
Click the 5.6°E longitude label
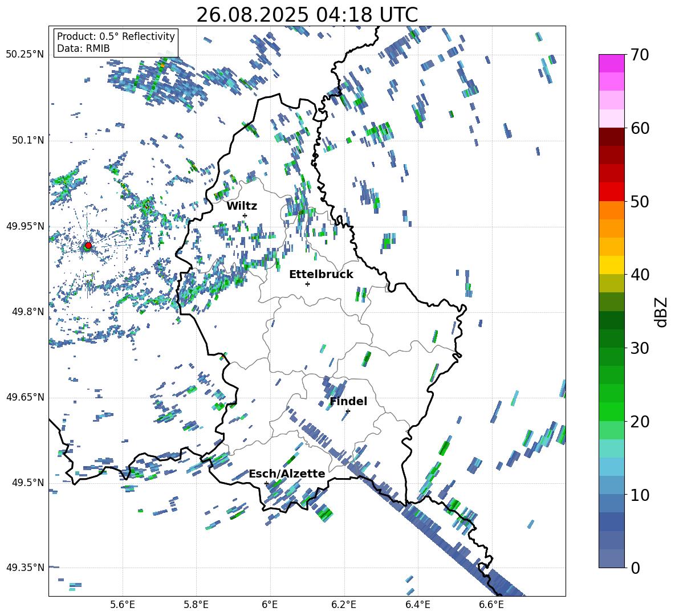123,605
